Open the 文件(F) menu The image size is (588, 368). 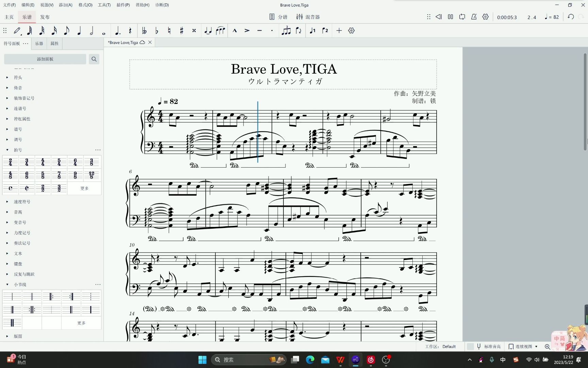pos(10,5)
